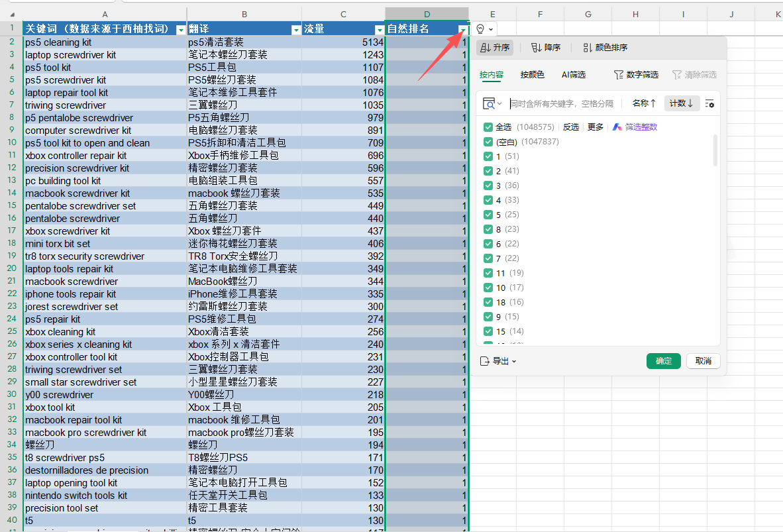The image size is (783, 532).
Task: Sort descending with 降序 button
Action: pos(546,48)
